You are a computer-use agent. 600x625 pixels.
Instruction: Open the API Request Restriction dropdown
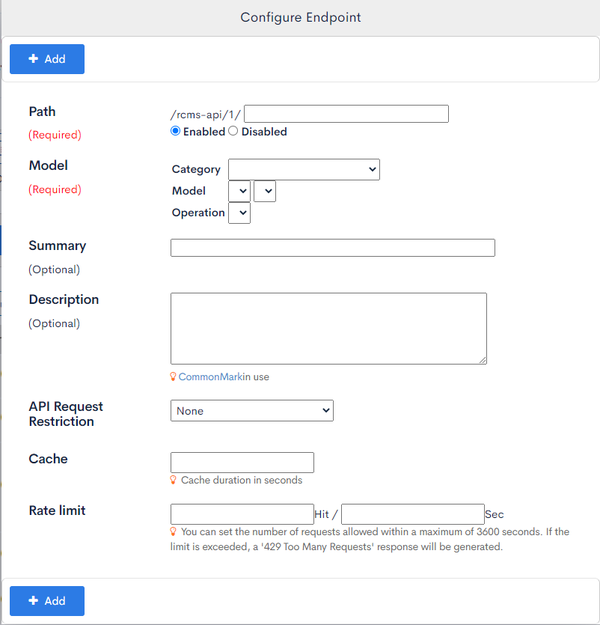(252, 411)
